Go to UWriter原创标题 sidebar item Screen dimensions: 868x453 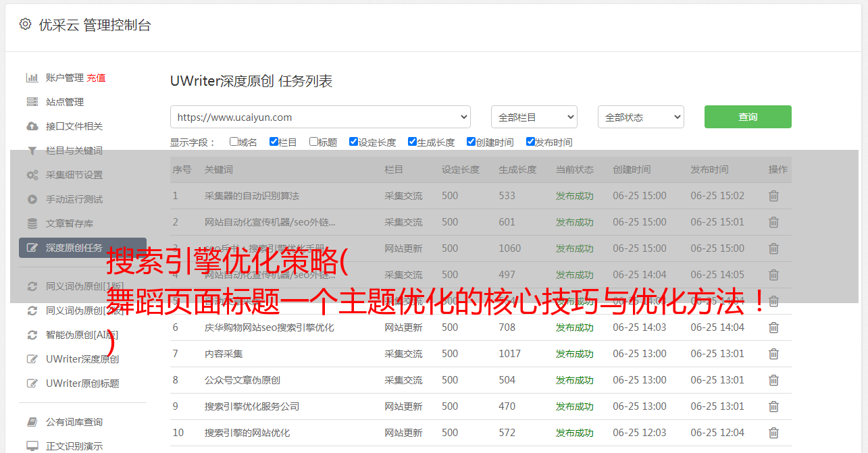82,383
